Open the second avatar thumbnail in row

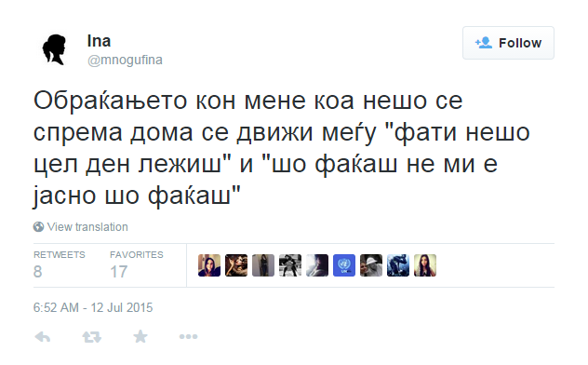236,265
